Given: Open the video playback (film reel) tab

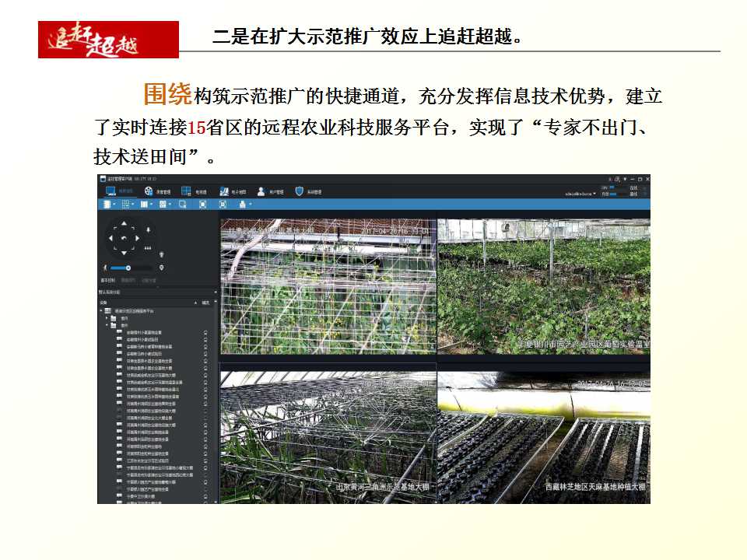Looking at the screenshot, I should pos(148,191).
